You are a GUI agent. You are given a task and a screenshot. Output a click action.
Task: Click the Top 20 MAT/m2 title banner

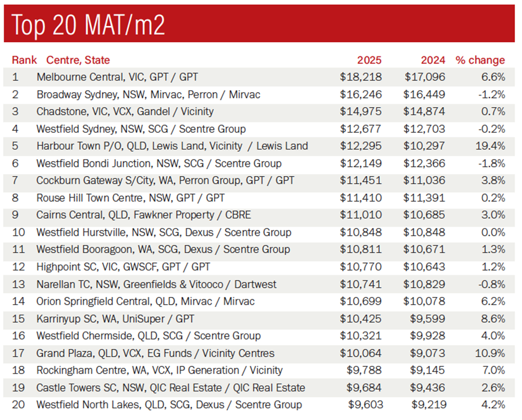pos(259,24)
